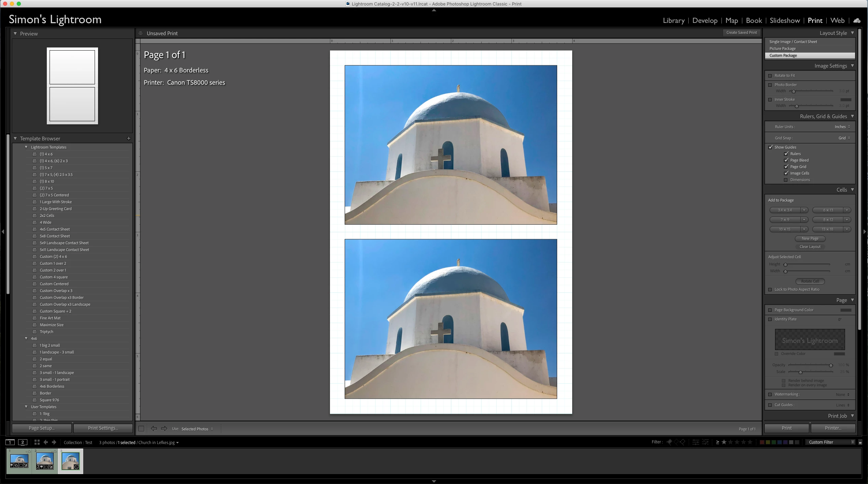Filter by red color label swatch

[x=762, y=442]
